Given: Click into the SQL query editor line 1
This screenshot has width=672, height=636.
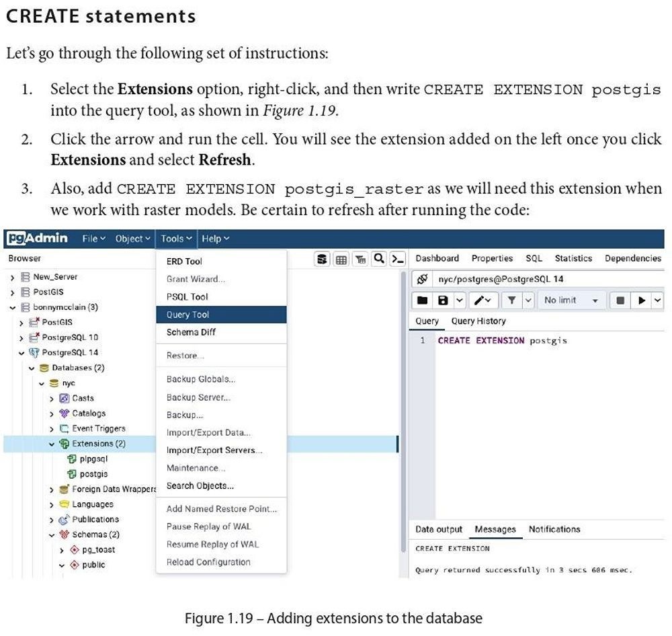Looking at the screenshot, I should point(550,340).
